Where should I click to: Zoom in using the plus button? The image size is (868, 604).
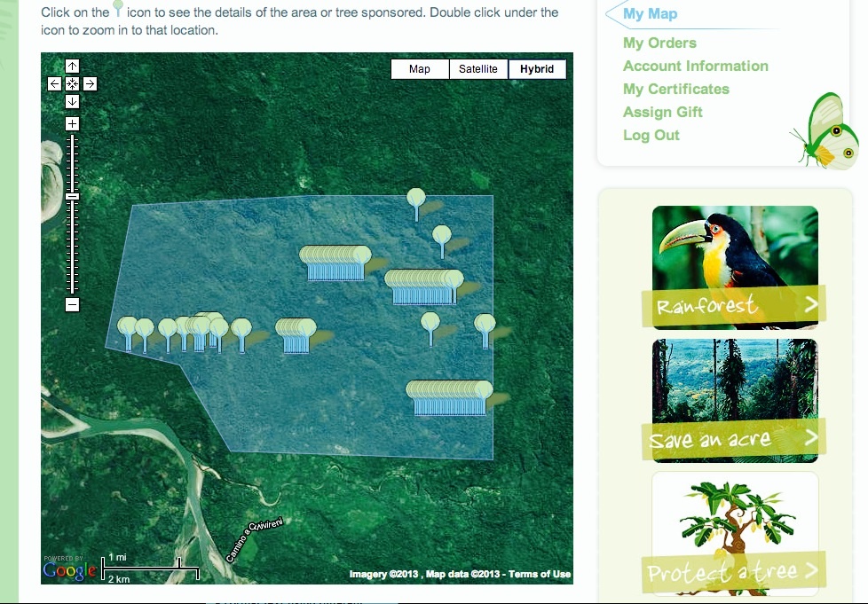73,124
